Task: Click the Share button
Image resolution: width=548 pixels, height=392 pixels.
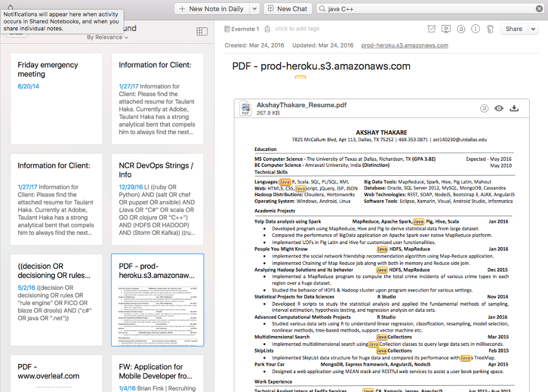Action: 514,29
